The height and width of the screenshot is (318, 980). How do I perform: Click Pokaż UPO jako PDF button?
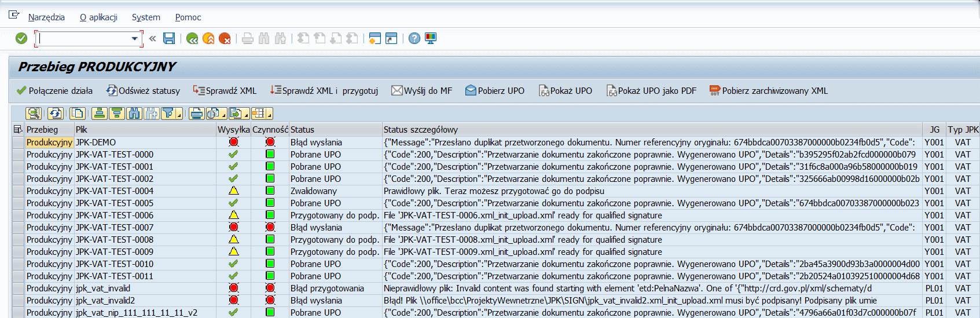(651, 91)
